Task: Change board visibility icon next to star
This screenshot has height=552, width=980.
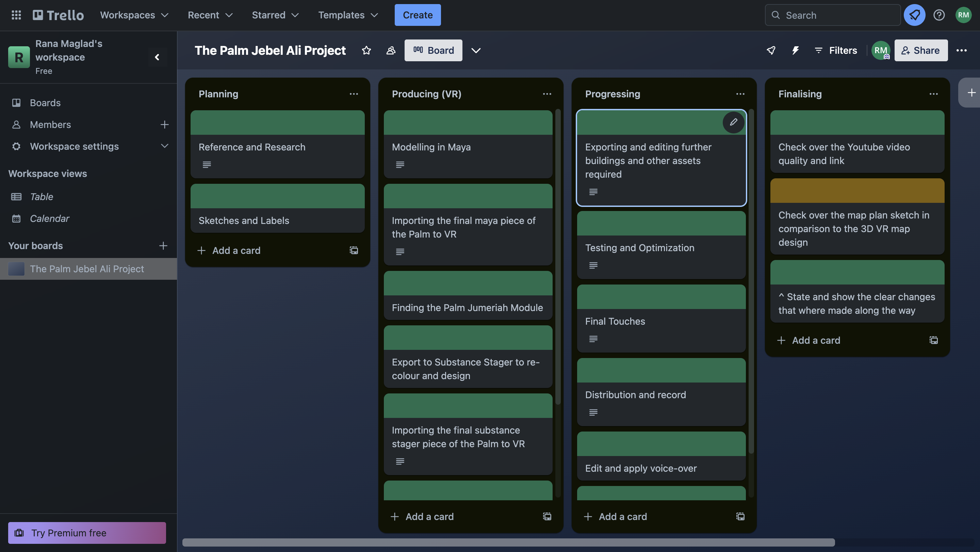Action: [391, 50]
